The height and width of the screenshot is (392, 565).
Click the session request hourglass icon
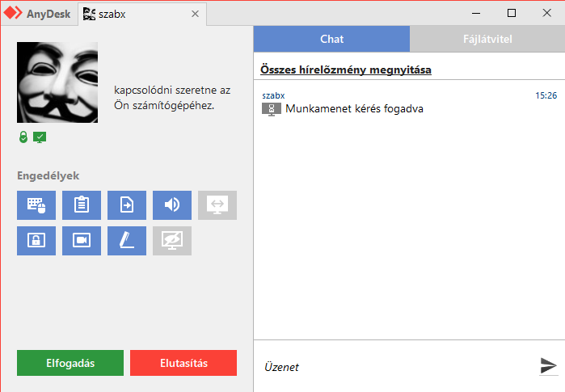pos(272,109)
